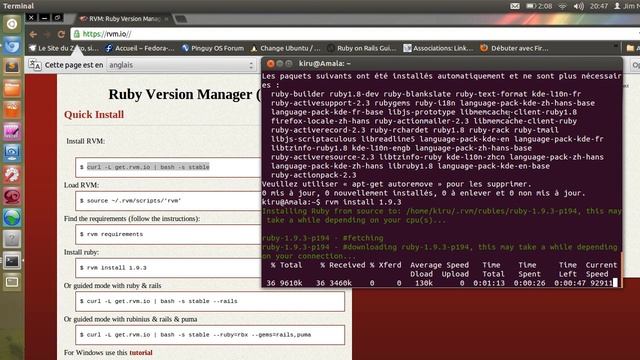640x360 pixels.
Task: Open the green globe browser dock icon
Action: point(12,218)
